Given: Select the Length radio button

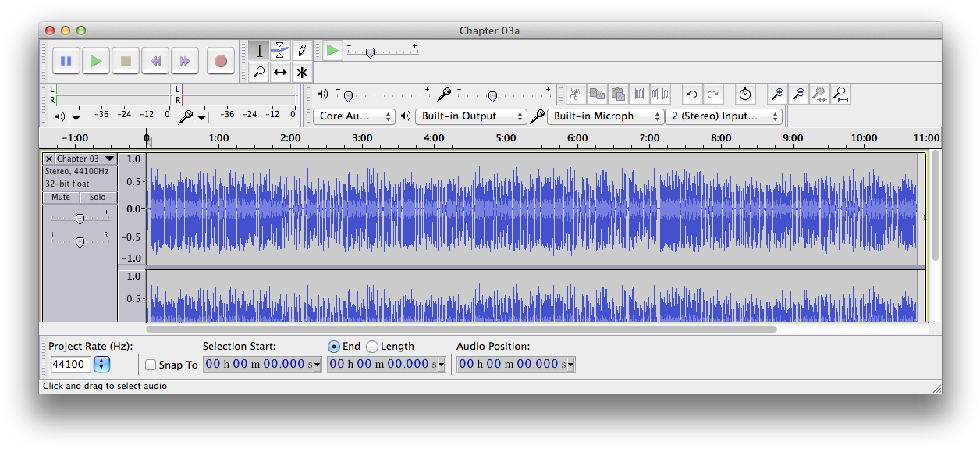Looking at the screenshot, I should [x=372, y=347].
